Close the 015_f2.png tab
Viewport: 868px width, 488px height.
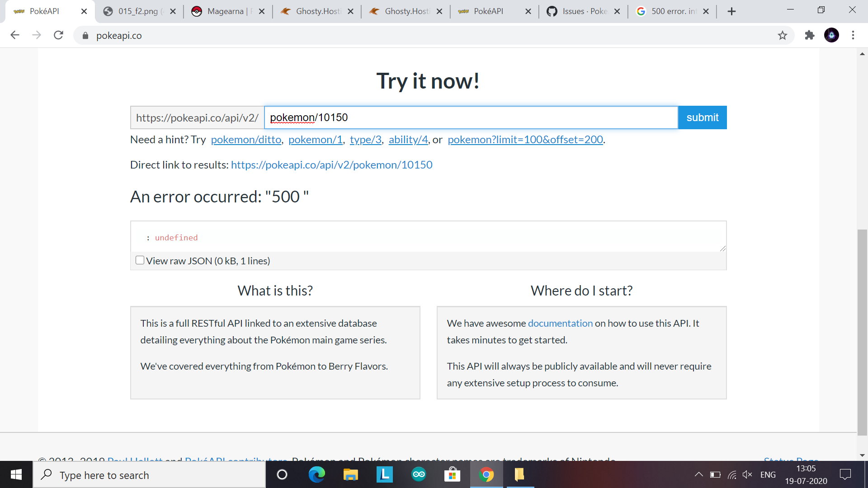pos(173,11)
